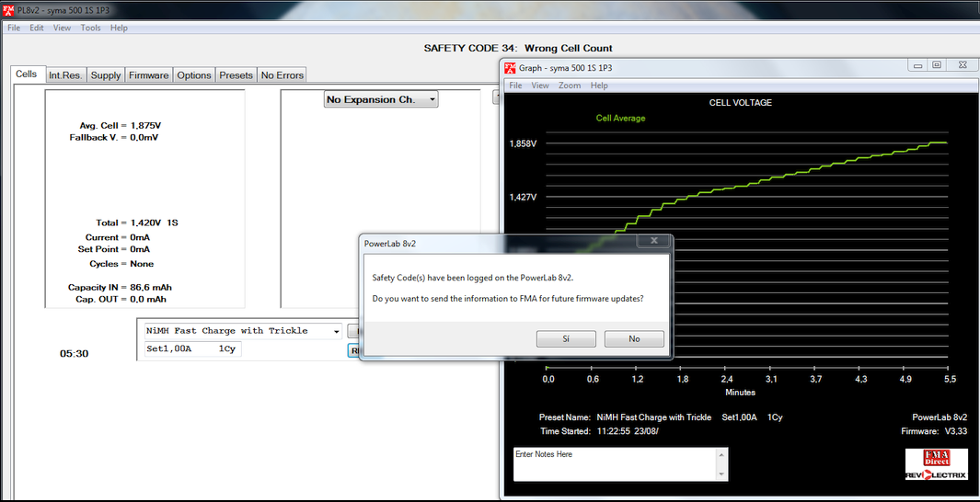Viewport: 980px width, 502px height.
Task: Click Preset Name line in Graph window
Action: point(661,417)
